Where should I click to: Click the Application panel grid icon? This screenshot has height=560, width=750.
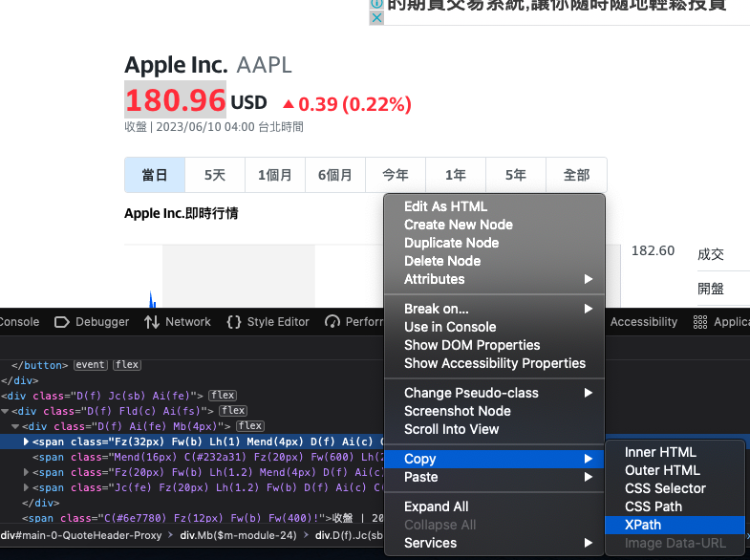[700, 322]
